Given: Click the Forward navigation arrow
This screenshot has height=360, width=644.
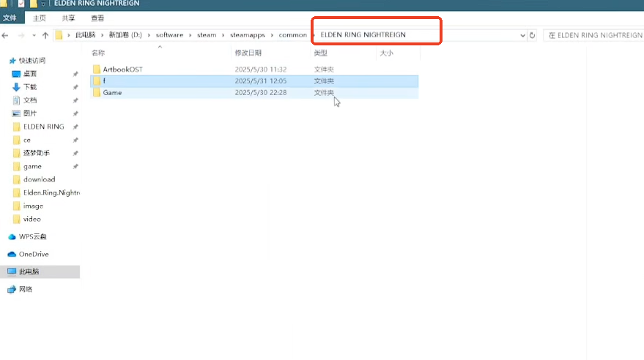Looking at the screenshot, I should pos(21,35).
